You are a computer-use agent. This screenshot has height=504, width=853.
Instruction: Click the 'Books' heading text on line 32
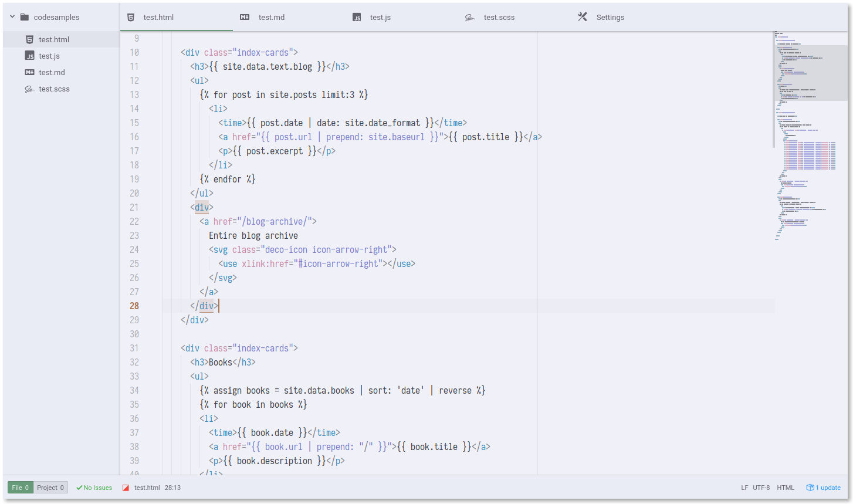(221, 362)
